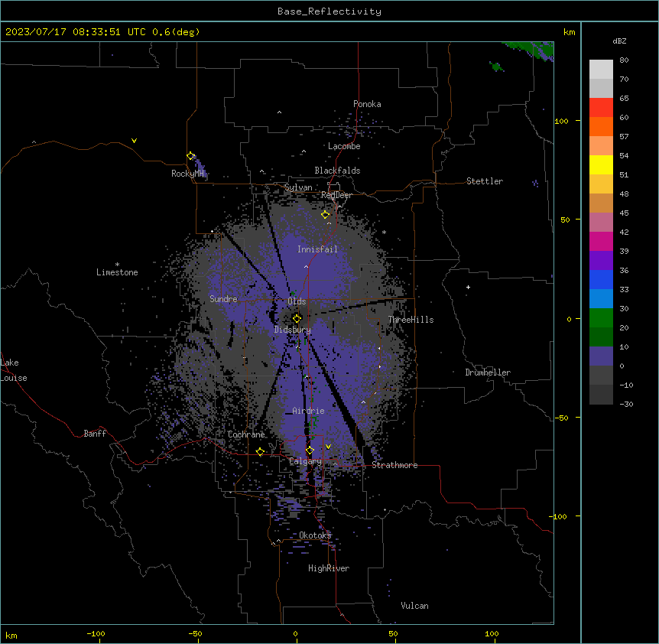Click the yellow diamond marker near RockyMH
Viewport: 659px width, 644px height.
click(x=191, y=156)
